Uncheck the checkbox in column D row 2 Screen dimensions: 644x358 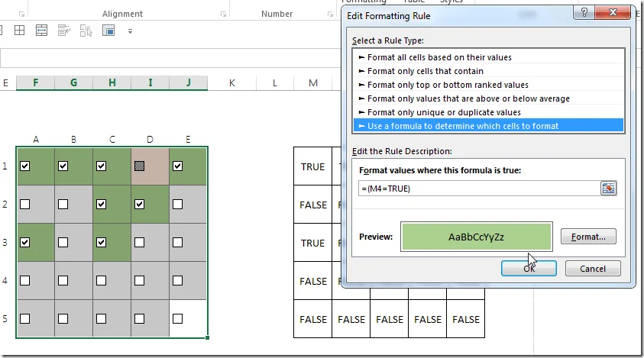[x=139, y=204]
